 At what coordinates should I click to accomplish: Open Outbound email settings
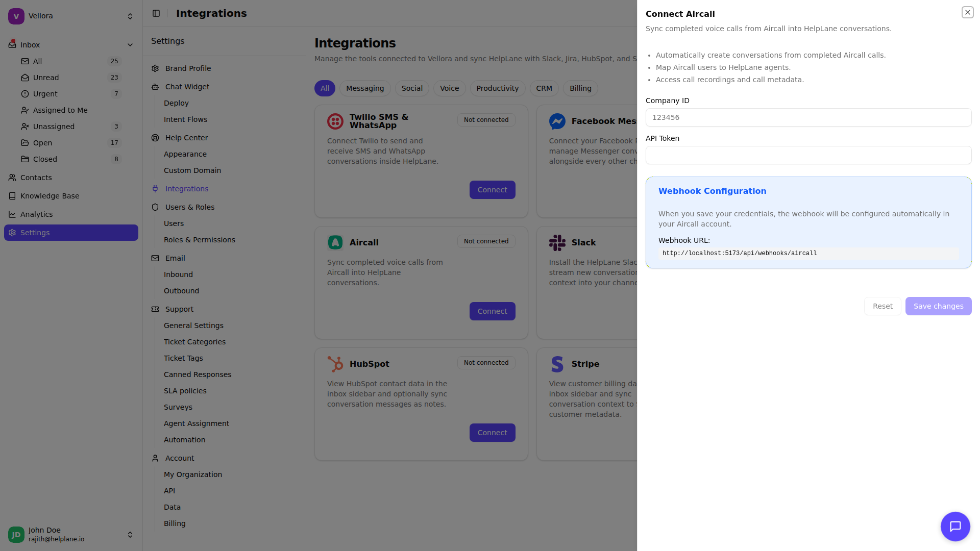(x=181, y=291)
